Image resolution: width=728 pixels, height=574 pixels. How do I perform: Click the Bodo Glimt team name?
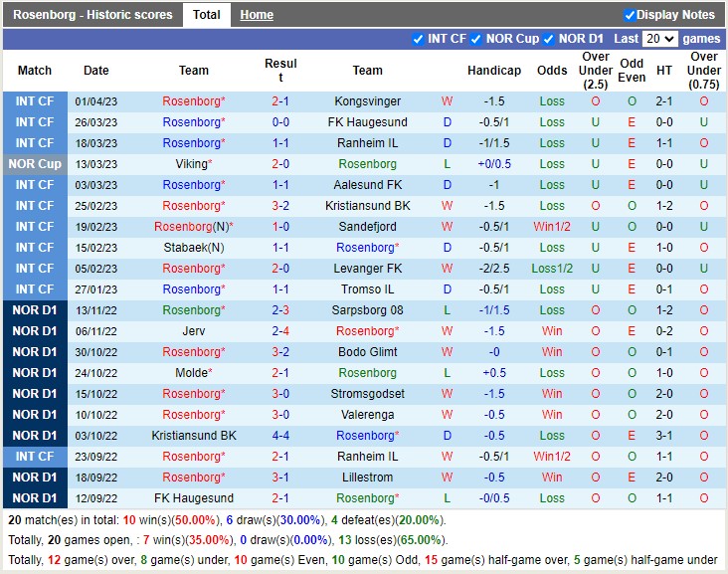[367, 352]
